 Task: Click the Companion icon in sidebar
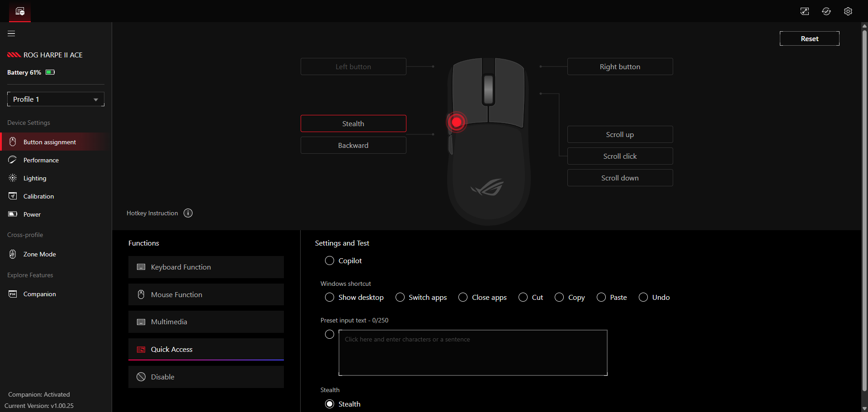(13, 294)
